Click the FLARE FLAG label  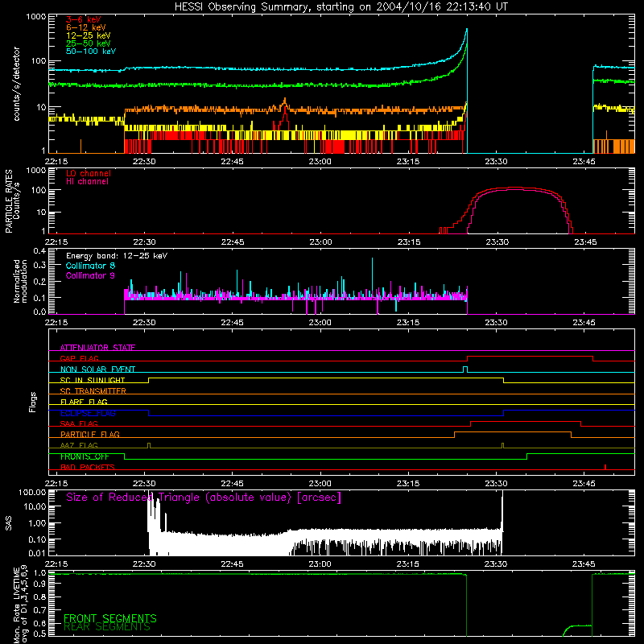(84, 402)
